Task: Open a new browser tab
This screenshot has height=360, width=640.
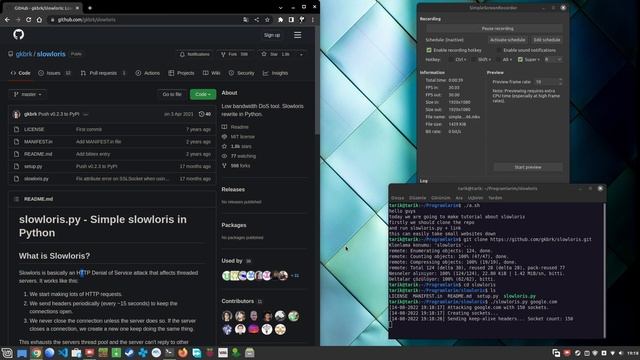Action: [x=90, y=8]
